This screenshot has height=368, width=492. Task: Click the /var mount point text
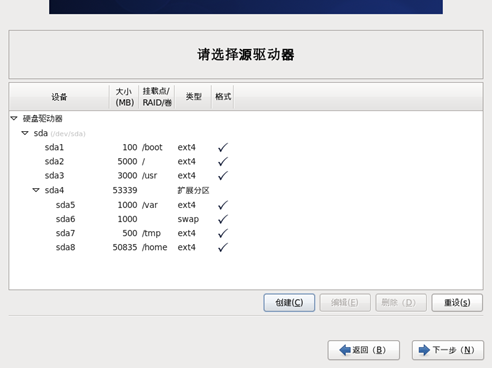pyautogui.click(x=150, y=205)
